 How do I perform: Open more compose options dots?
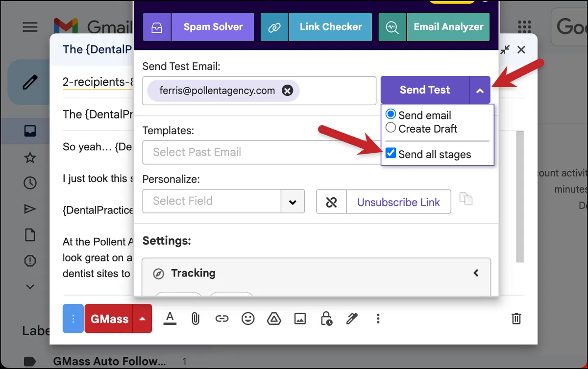point(378,319)
